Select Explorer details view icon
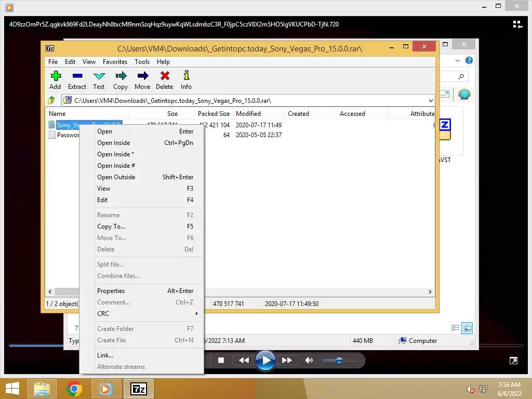Screen dimensions: 532x399 click(x=455, y=328)
